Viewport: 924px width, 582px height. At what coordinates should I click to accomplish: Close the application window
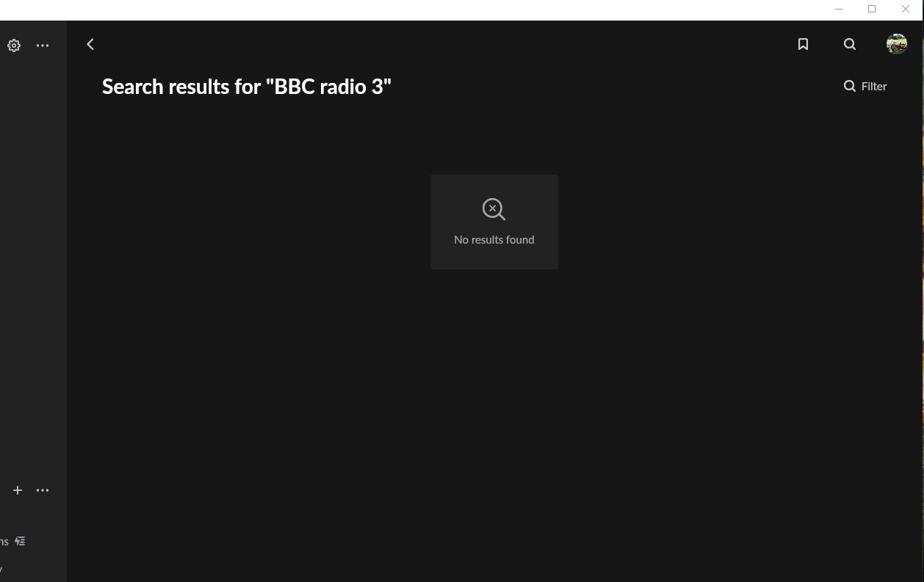pos(906,10)
